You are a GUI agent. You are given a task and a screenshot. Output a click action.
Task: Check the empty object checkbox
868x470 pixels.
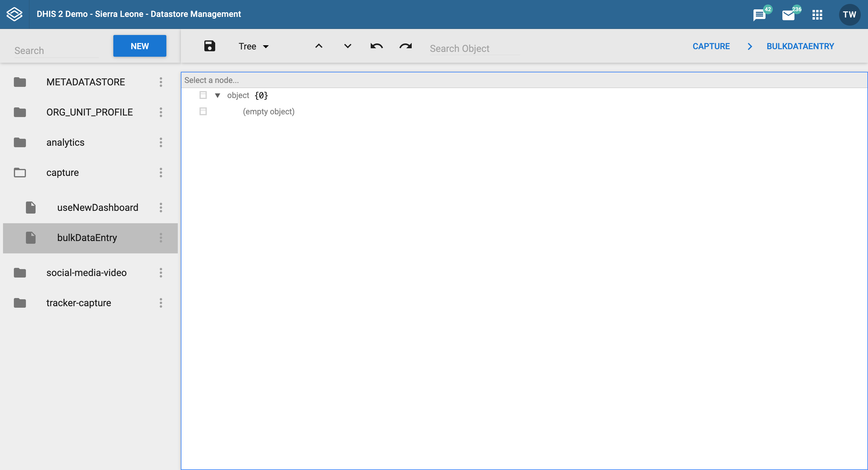[203, 111]
